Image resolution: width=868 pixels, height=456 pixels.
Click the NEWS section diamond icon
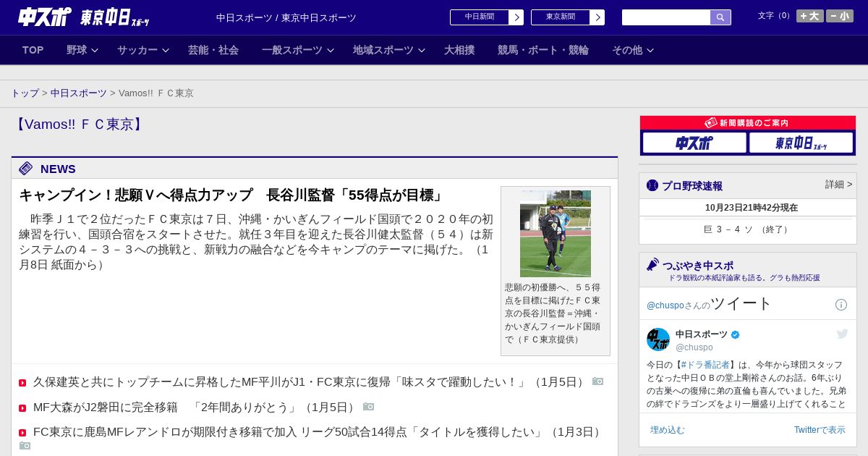click(26, 169)
